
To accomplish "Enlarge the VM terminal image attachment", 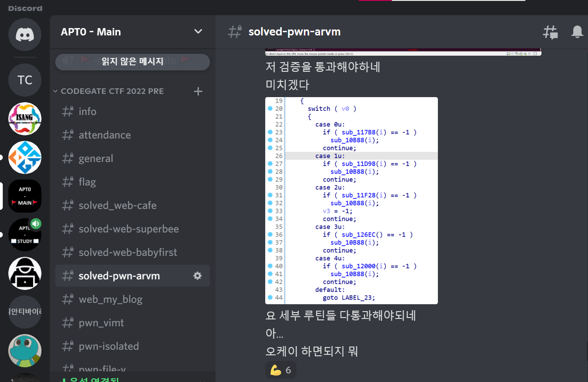I will click(x=403, y=52).
